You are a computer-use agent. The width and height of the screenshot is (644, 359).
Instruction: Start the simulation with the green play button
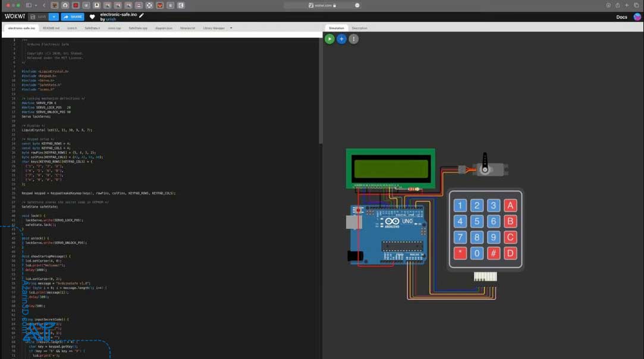(x=329, y=39)
